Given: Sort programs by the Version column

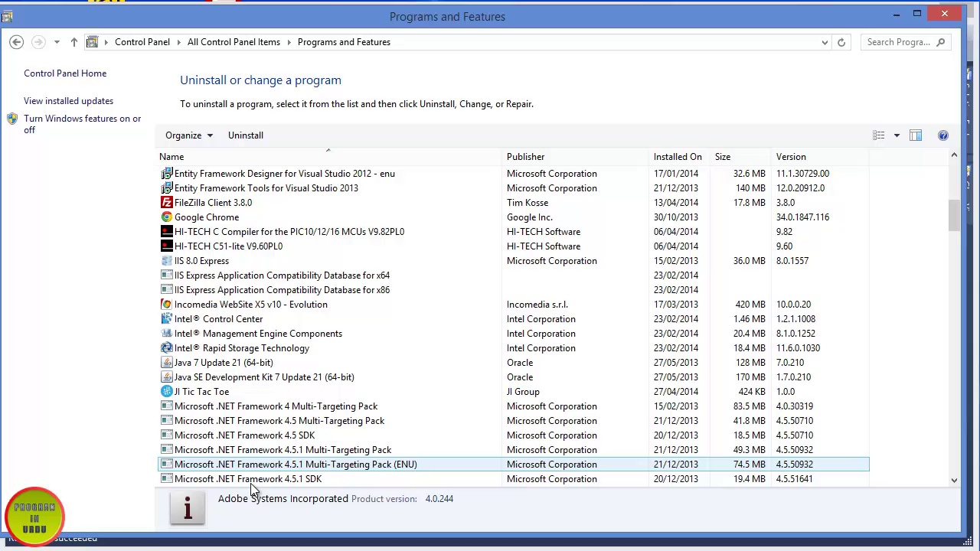Looking at the screenshot, I should click(821, 157).
